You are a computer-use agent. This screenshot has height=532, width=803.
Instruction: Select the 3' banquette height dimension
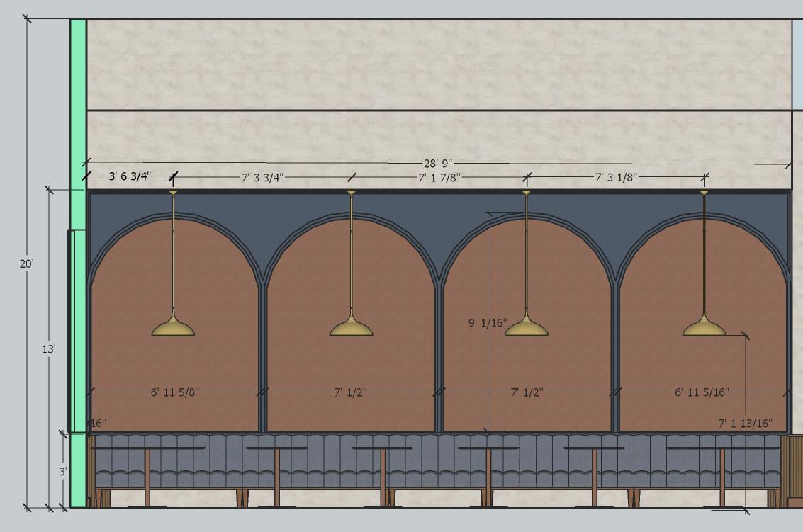[62, 472]
